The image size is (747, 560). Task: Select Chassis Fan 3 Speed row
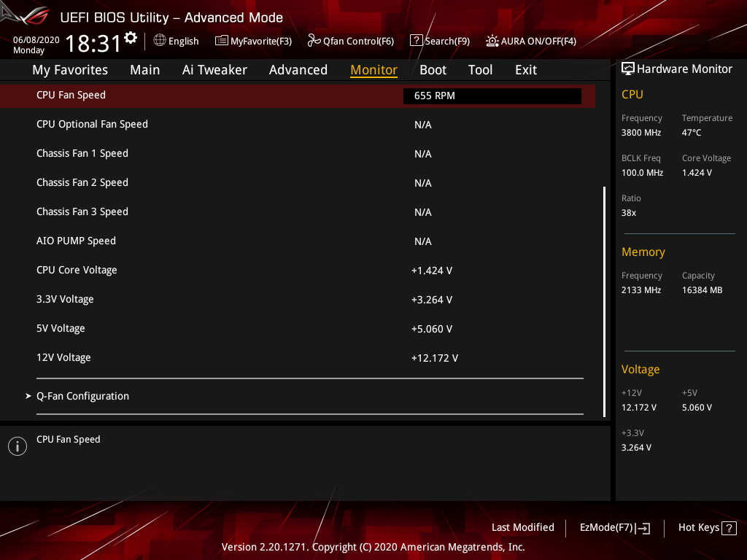tap(298, 212)
